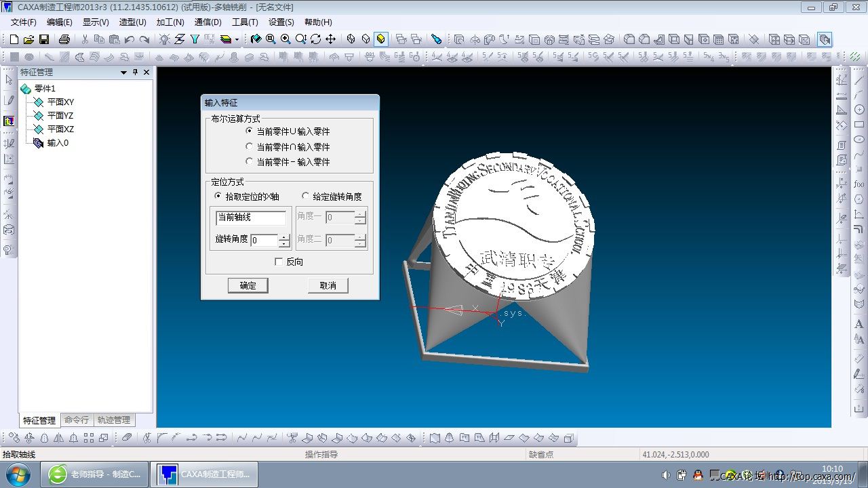
Task: Switch to the 老师指导 taskbar window
Action: pos(96,474)
